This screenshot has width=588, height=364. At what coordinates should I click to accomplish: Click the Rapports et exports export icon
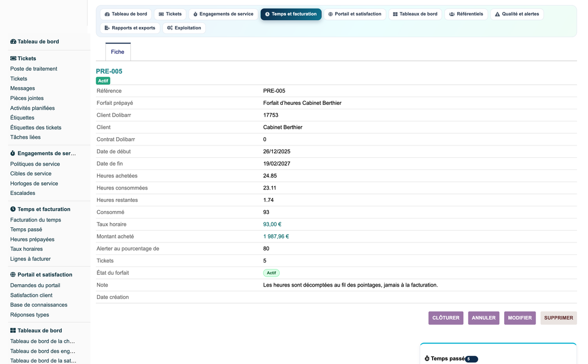tap(107, 28)
